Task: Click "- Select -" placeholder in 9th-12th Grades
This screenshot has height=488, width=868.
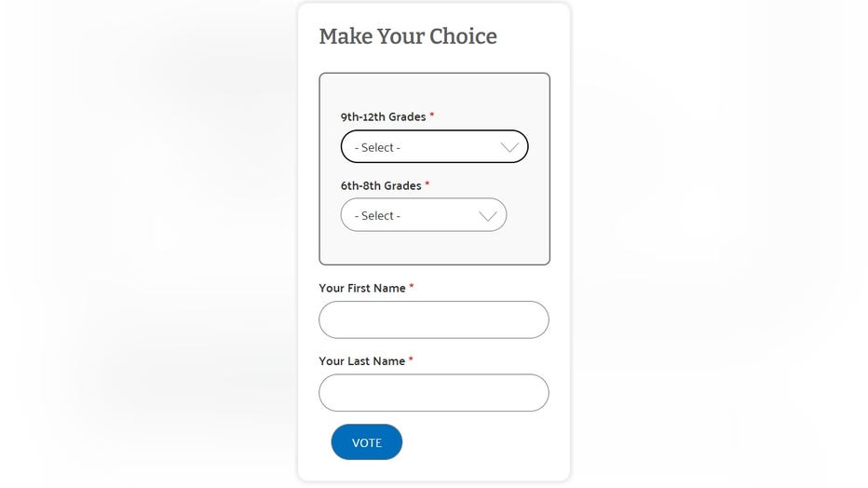Action: click(377, 148)
